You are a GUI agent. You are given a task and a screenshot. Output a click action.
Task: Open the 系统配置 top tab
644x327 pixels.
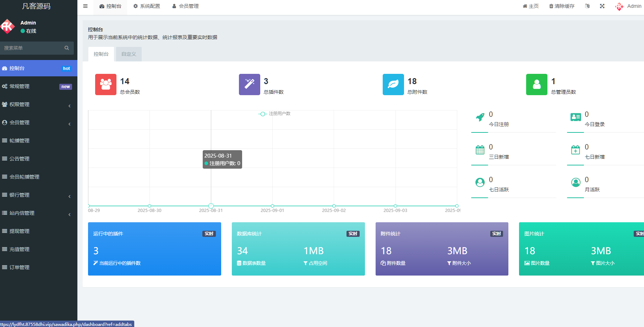pos(147,6)
